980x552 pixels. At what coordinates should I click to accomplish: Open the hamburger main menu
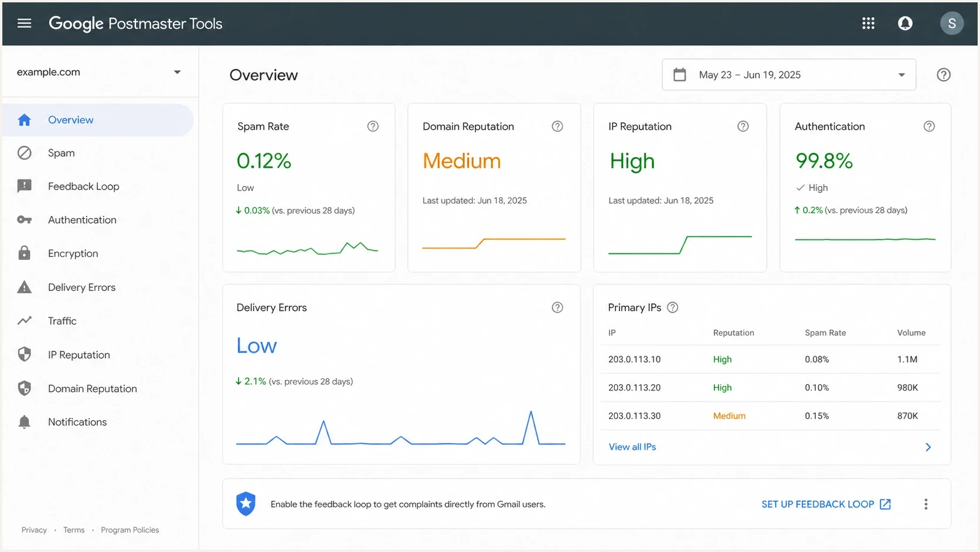tap(24, 23)
